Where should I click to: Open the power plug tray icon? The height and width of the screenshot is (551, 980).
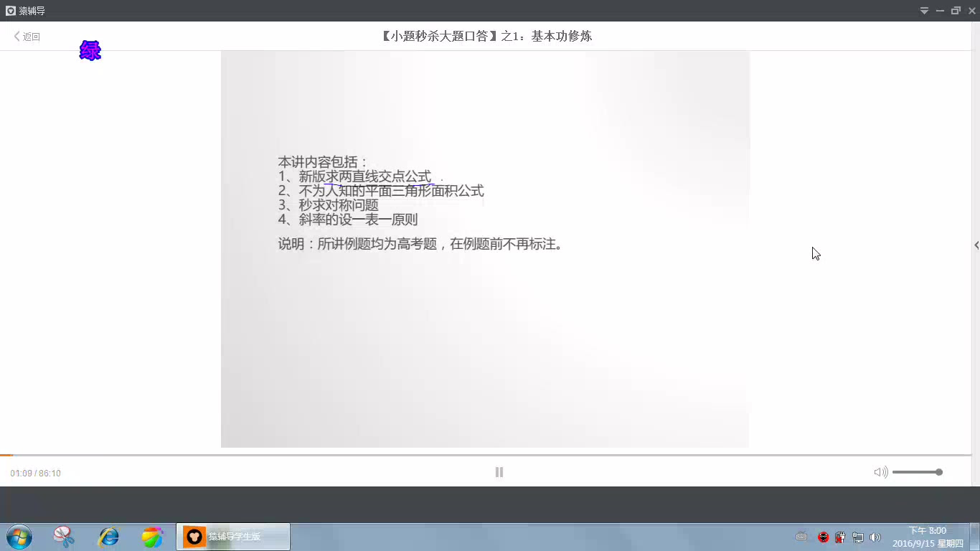pyautogui.click(x=840, y=537)
